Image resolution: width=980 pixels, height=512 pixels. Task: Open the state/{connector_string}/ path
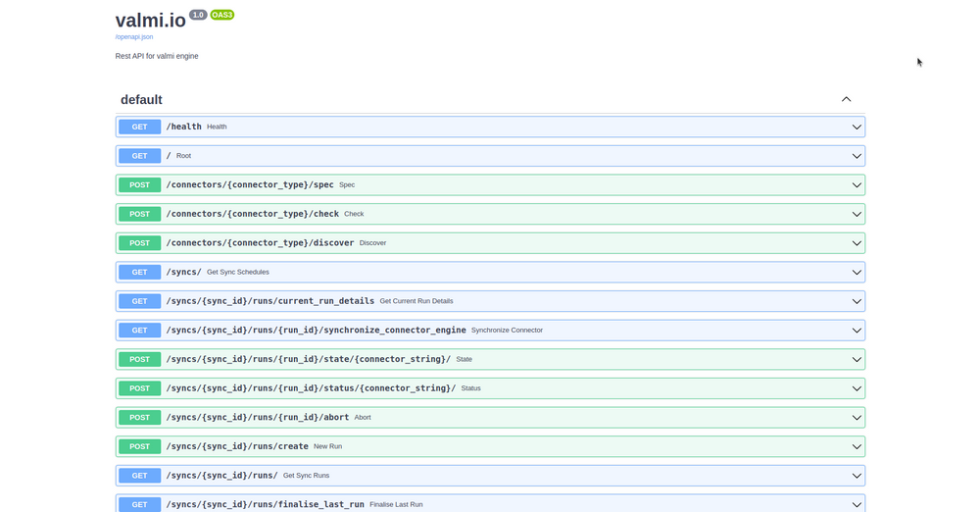[308, 359]
